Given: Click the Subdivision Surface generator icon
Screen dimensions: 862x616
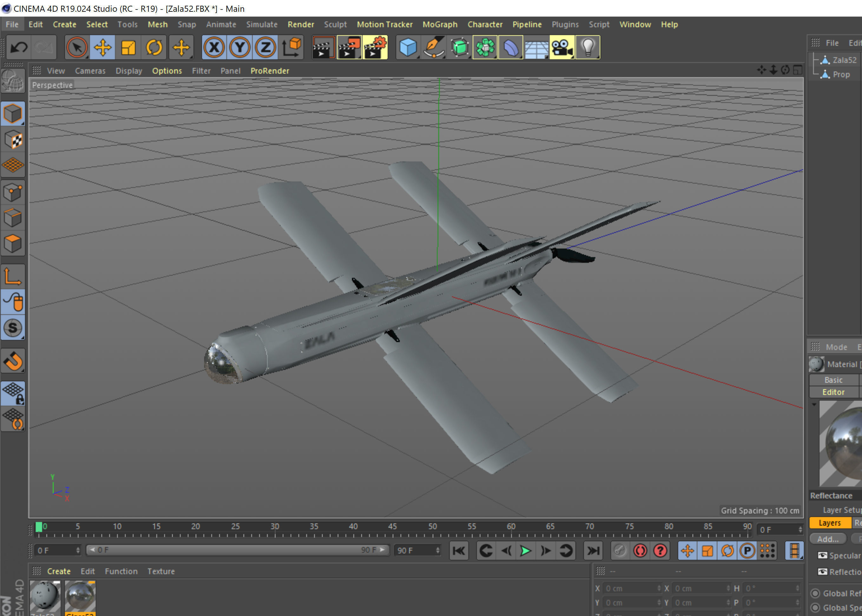Looking at the screenshot, I should point(460,47).
